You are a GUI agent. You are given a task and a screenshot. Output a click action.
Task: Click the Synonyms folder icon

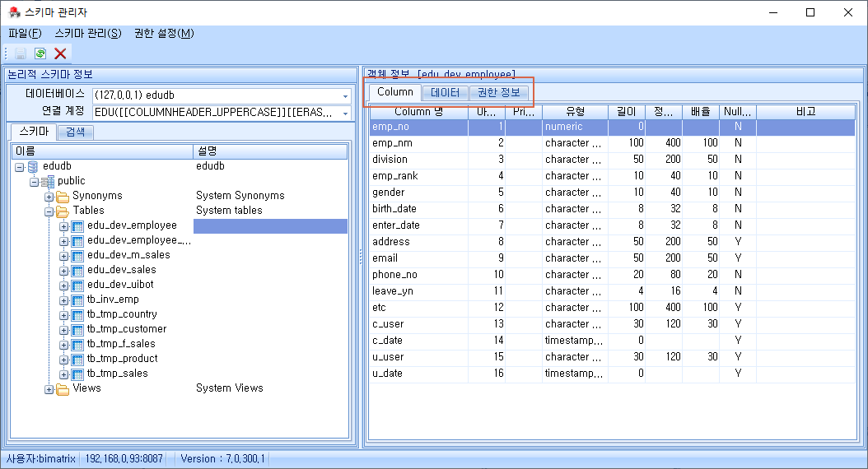click(63, 197)
